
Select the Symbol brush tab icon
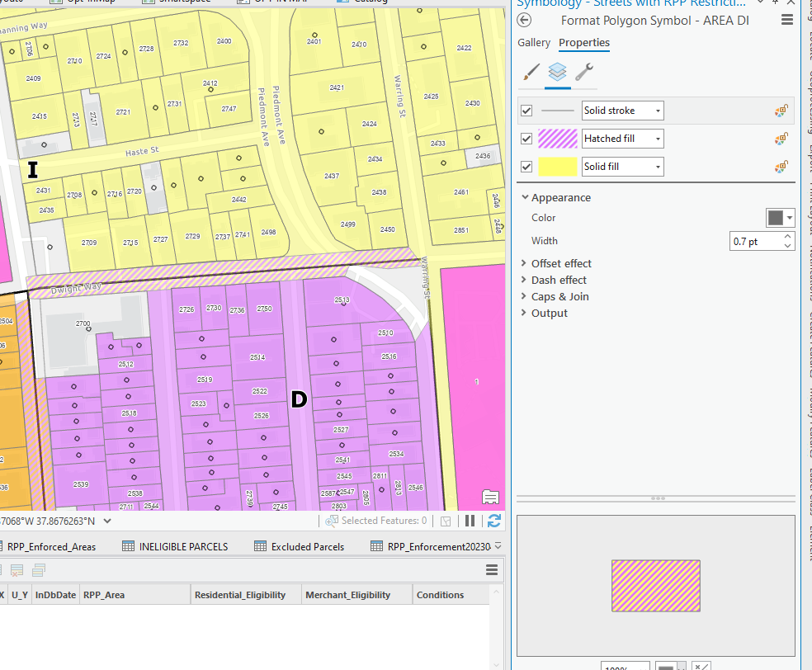(531, 72)
